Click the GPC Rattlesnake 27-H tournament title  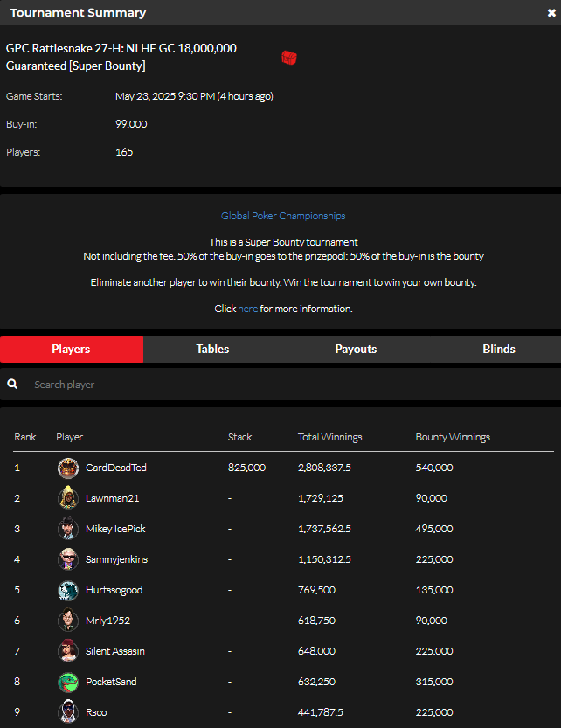(x=121, y=57)
